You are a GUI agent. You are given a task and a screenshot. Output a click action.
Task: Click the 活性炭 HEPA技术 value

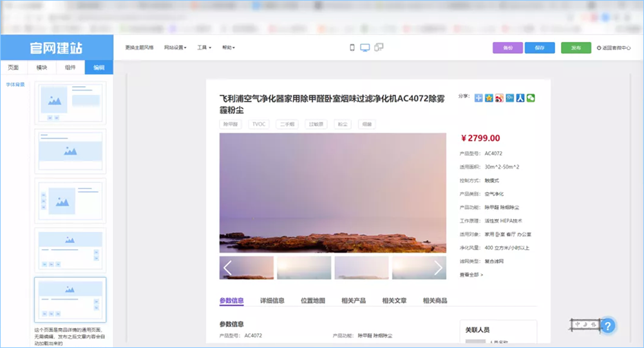click(x=503, y=220)
